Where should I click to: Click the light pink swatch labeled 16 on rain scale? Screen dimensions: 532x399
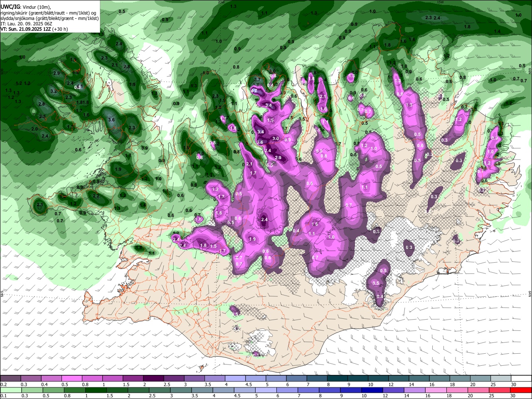pos(436,390)
